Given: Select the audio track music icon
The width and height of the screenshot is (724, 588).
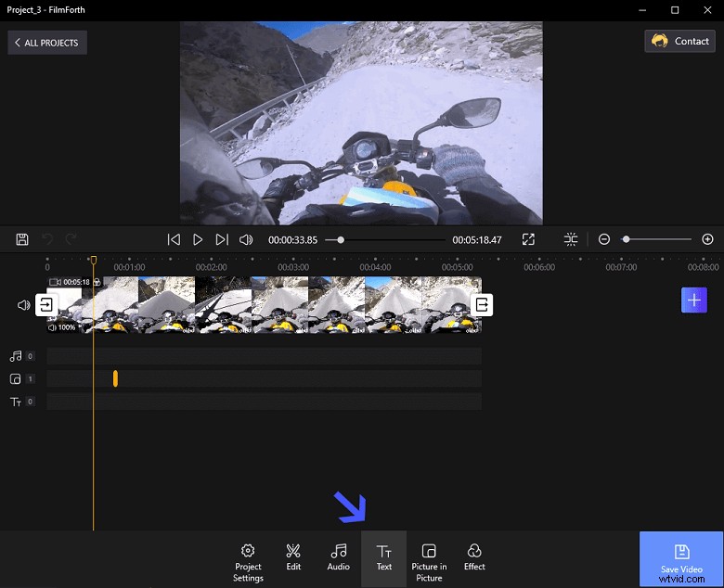Looking at the screenshot, I should click(16, 356).
